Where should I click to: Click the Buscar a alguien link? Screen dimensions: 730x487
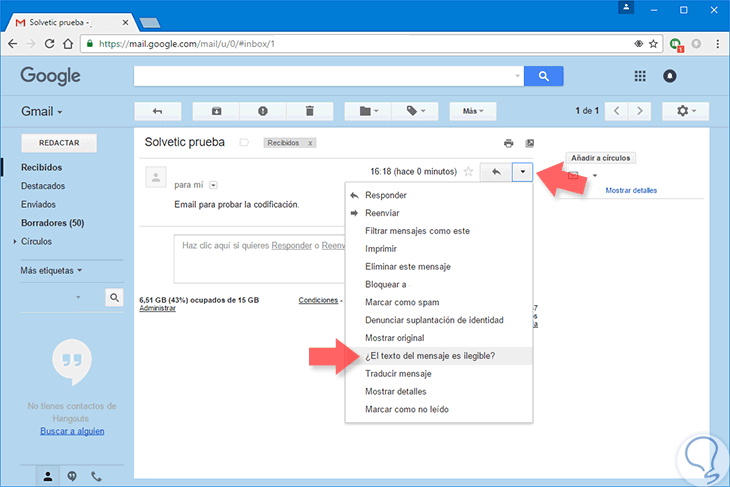point(72,431)
